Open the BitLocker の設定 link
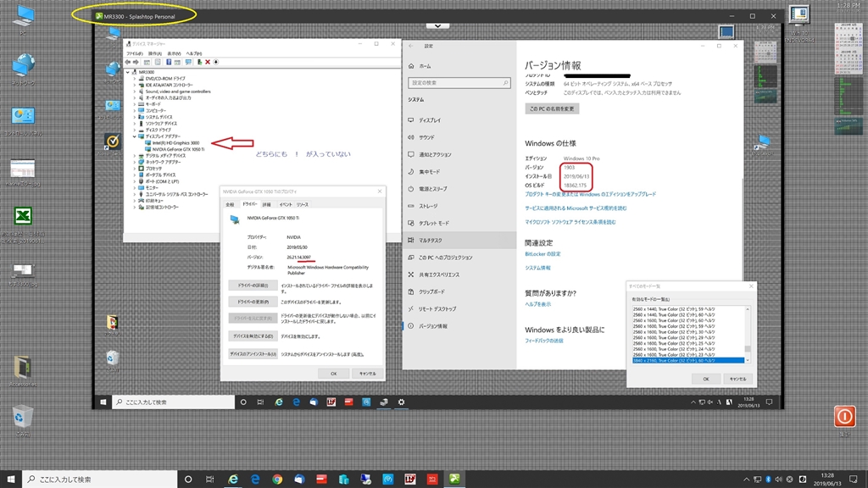The width and height of the screenshot is (868, 488). (x=542, y=254)
